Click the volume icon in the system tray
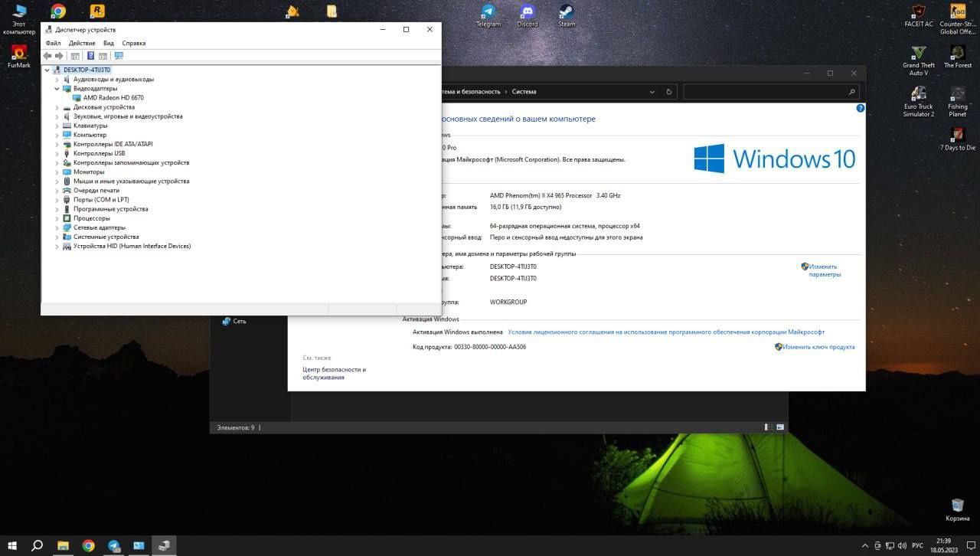Image resolution: width=980 pixels, height=556 pixels. pyautogui.click(x=902, y=546)
